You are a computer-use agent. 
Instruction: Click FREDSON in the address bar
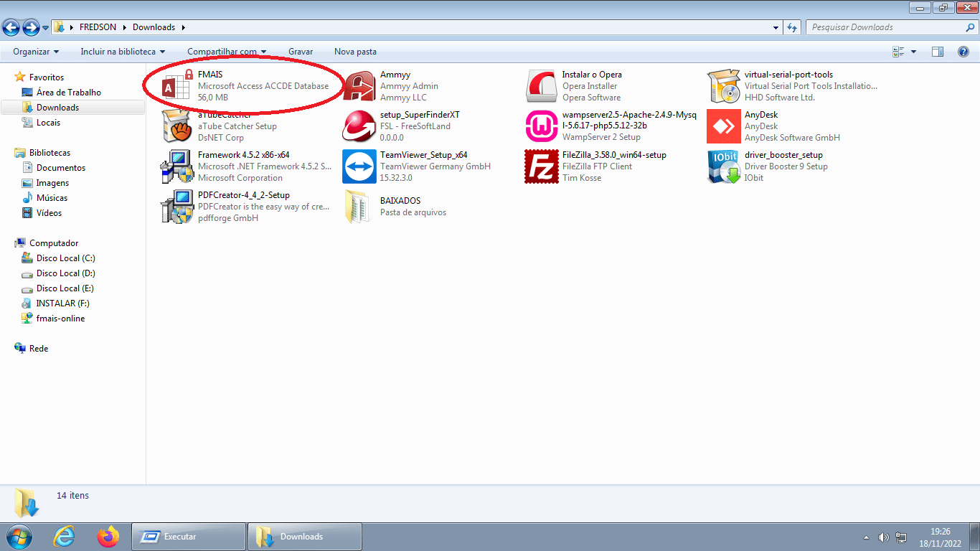(98, 27)
